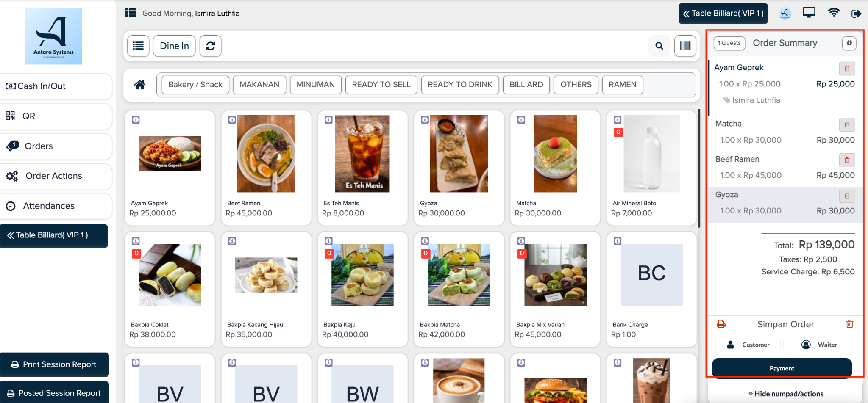Open Orders in the sidebar
Viewport: 868px width, 403px height.
56,146
